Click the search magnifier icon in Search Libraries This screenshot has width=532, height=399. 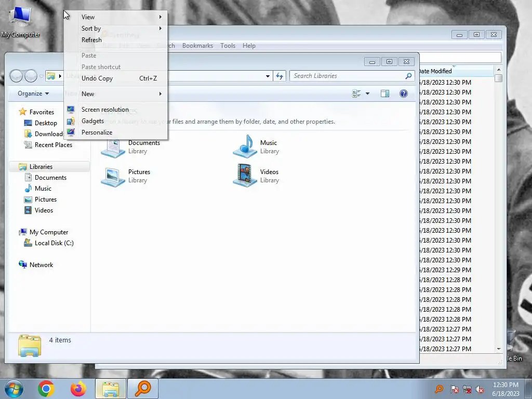[x=408, y=76]
